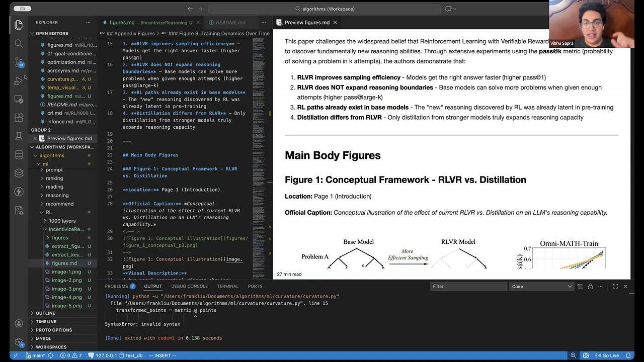Viewport: 644px width, 362px height.
Task: Click synchronize changes icon in status bar
Action: [x=50, y=355]
